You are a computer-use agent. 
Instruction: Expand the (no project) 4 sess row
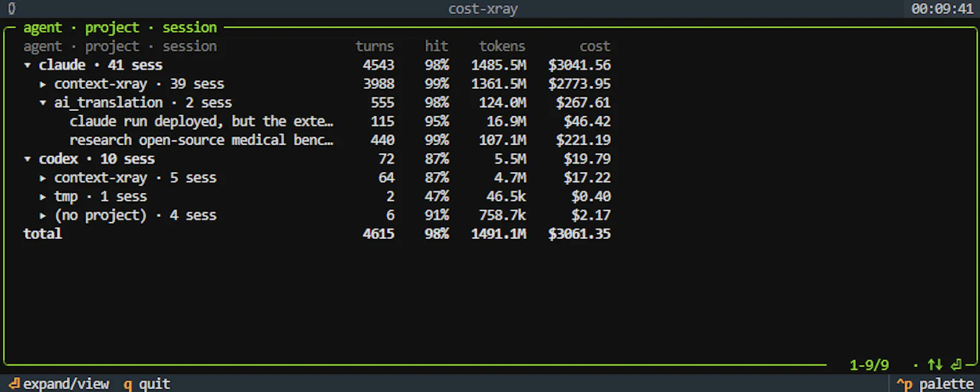click(43, 216)
